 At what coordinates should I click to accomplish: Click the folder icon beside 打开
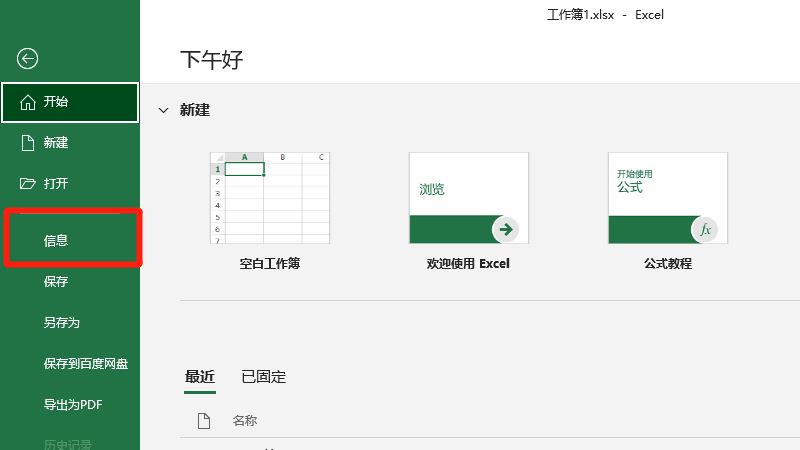pyautogui.click(x=28, y=184)
